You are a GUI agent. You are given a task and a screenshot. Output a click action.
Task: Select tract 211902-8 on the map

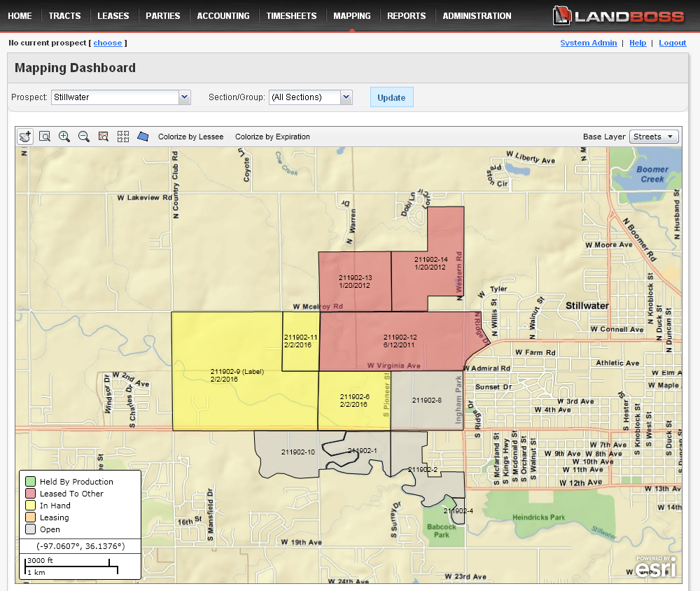(427, 401)
